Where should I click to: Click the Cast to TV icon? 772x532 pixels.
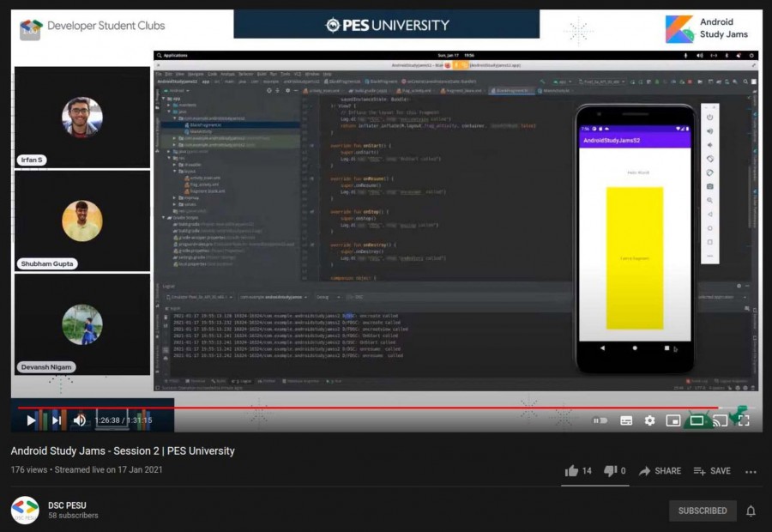pos(721,420)
